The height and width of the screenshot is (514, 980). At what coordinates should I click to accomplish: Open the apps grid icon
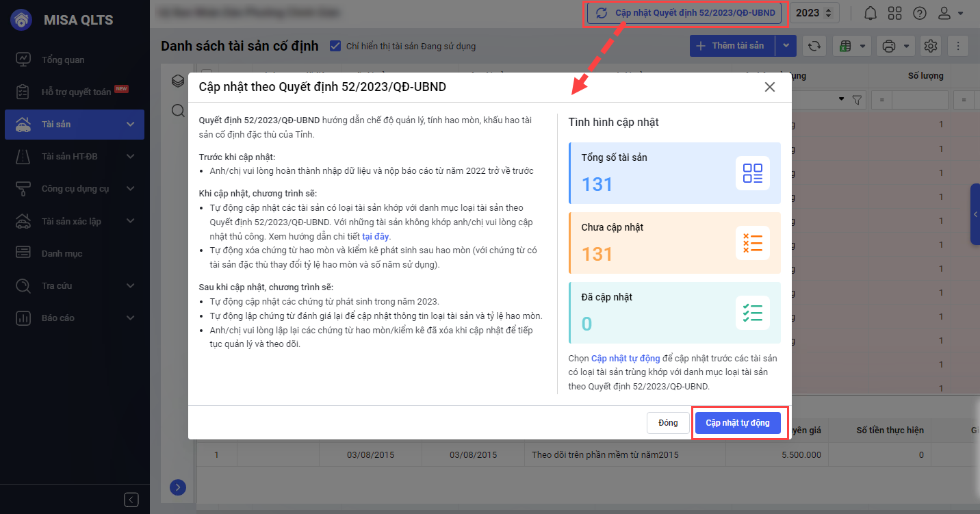click(894, 13)
